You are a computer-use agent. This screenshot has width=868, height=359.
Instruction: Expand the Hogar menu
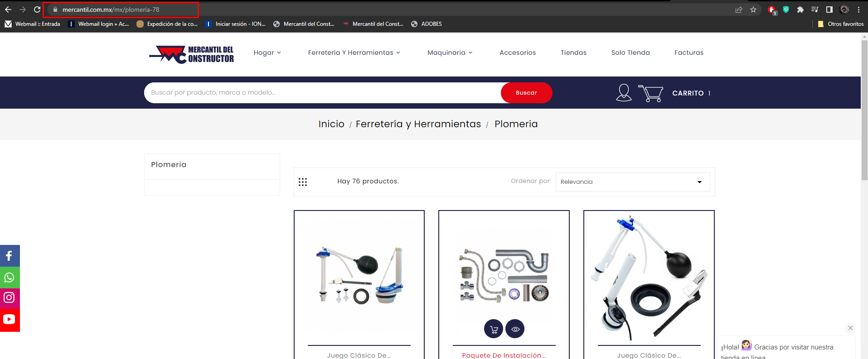tap(267, 53)
